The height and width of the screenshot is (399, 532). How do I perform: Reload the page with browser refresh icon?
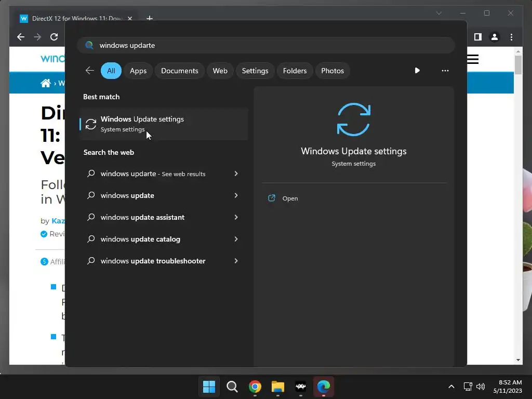[54, 37]
